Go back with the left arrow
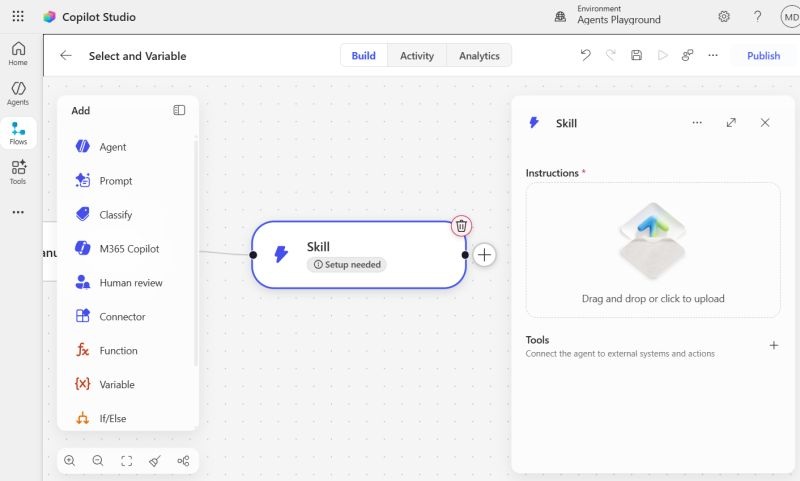Image resolution: width=800 pixels, height=481 pixels. tap(66, 56)
